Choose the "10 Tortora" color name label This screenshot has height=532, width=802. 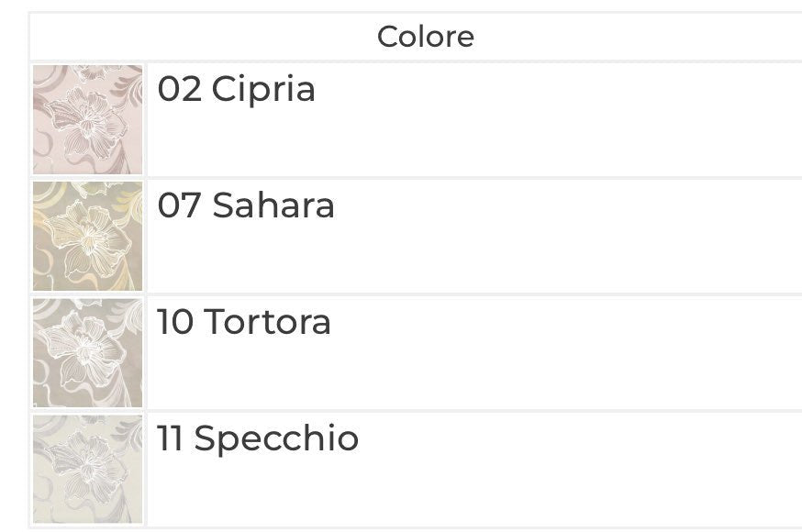tap(244, 322)
